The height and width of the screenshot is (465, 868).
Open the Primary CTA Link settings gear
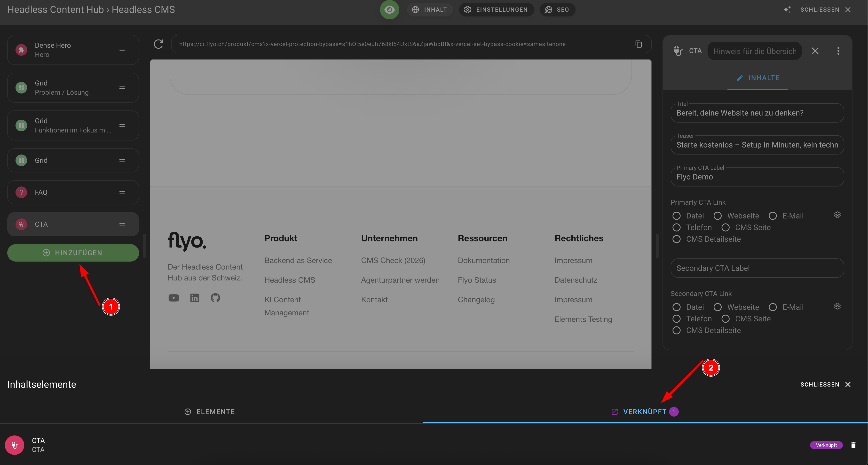click(838, 215)
